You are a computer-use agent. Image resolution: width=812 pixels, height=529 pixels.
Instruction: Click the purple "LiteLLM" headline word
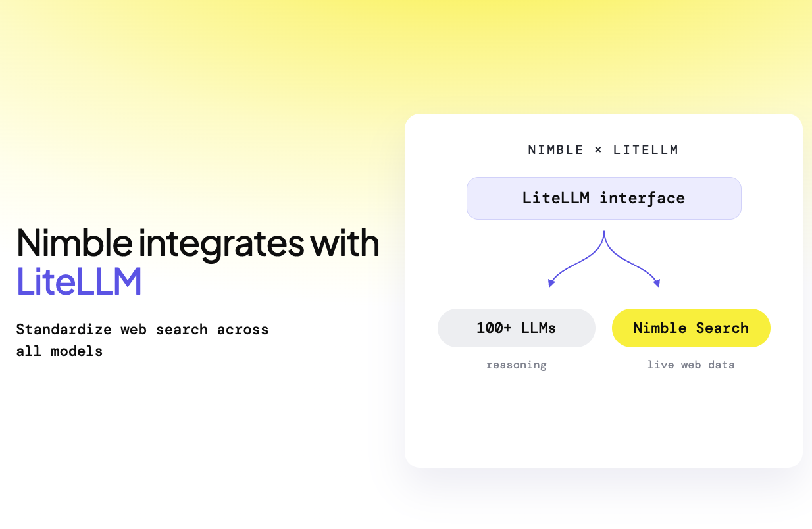point(79,281)
